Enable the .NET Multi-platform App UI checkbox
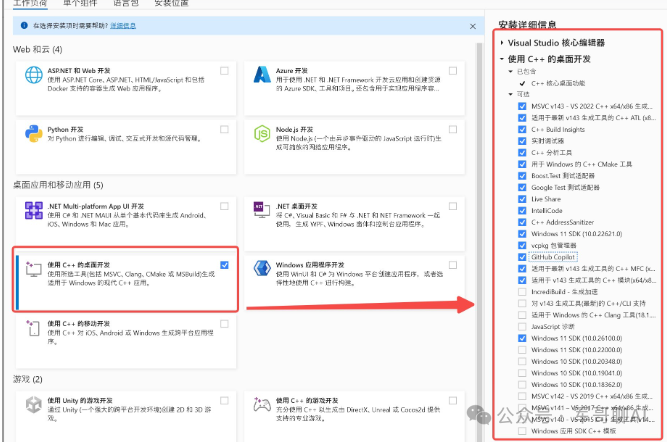 pos(224,206)
